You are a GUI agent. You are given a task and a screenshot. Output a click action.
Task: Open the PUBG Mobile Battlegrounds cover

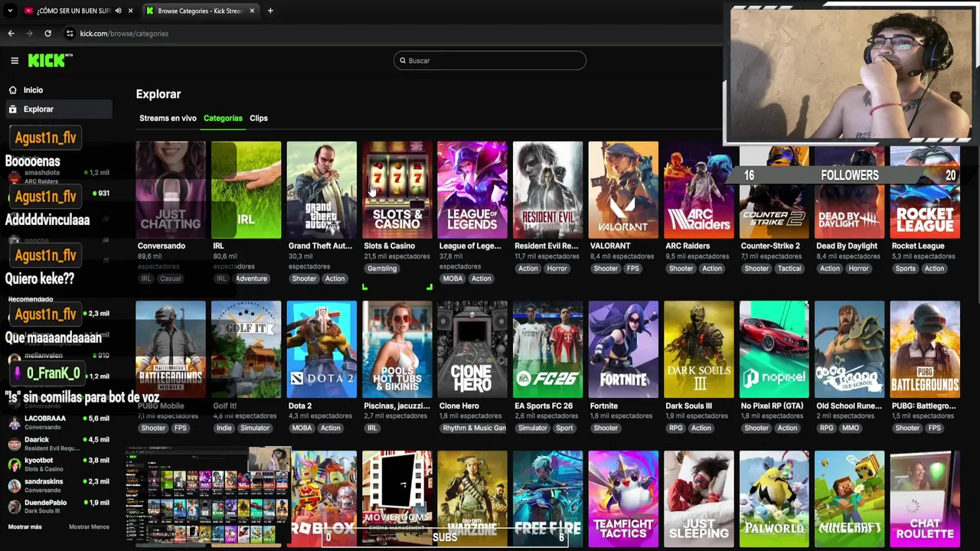[x=171, y=349]
